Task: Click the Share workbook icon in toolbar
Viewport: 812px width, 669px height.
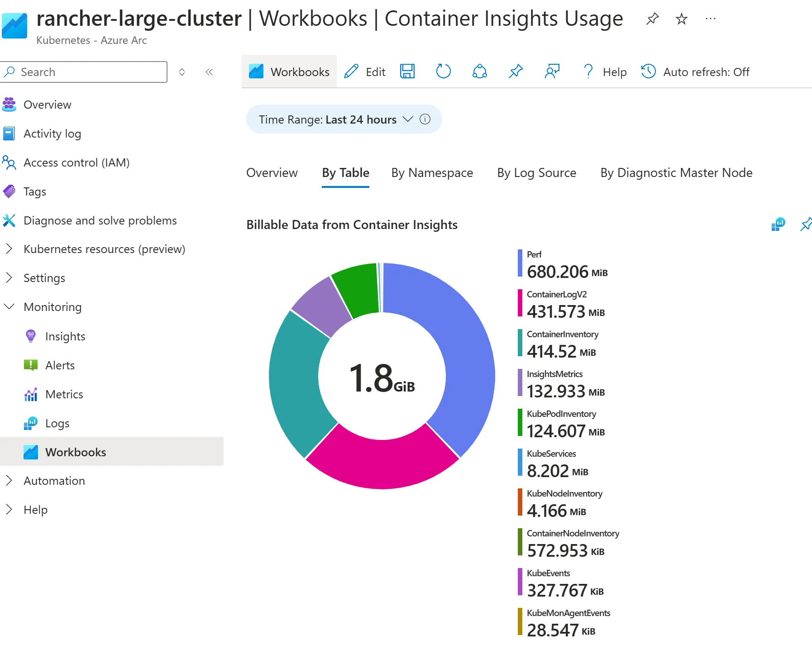Action: [479, 72]
